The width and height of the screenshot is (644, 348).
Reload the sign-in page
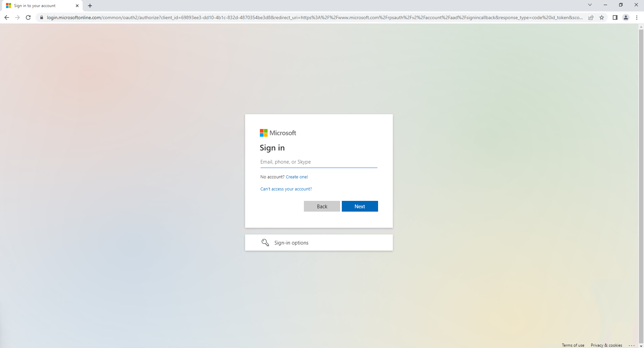pos(29,17)
